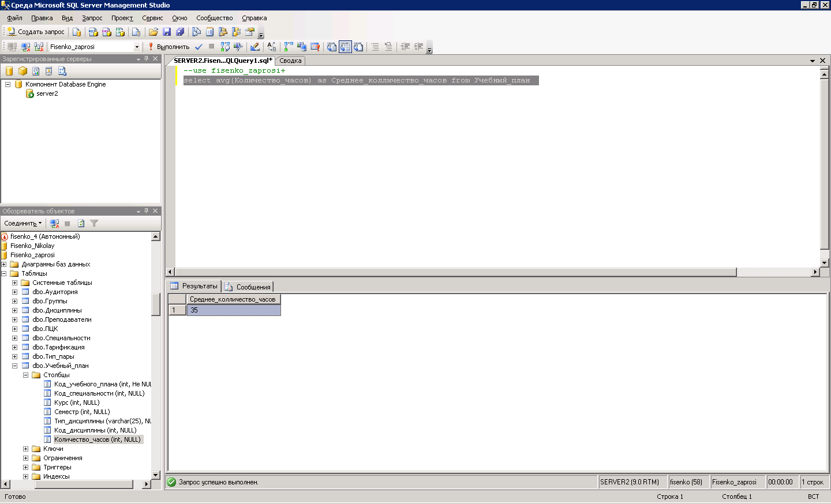Image resolution: width=831 pixels, height=504 pixels.
Task: Expand the Ключи folder
Action: click(25, 449)
